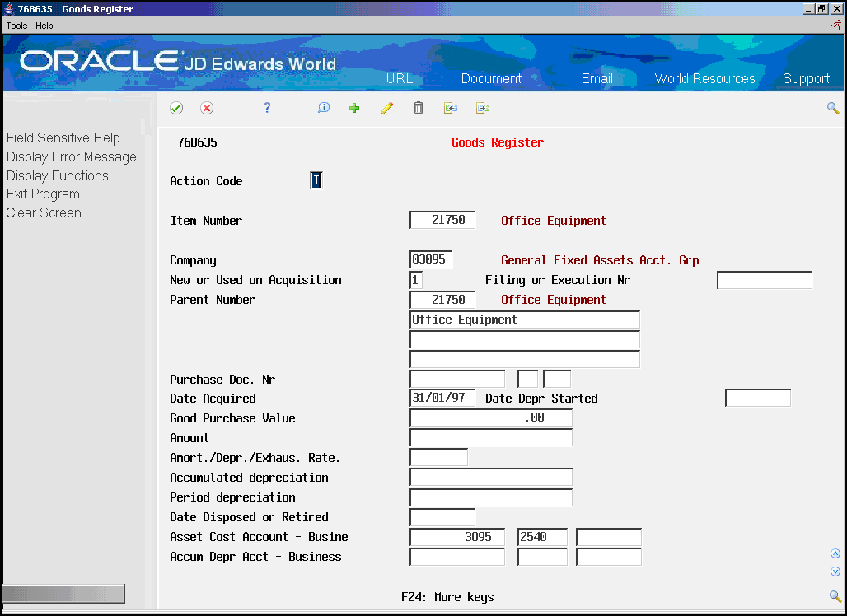Click the Purchase Doc. Nr first field
The width and height of the screenshot is (847, 616).
(457, 379)
